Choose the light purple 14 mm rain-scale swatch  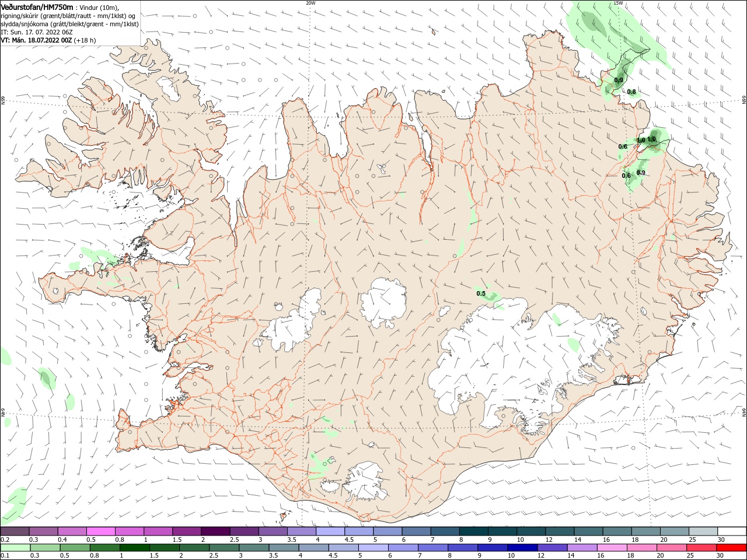581,548
